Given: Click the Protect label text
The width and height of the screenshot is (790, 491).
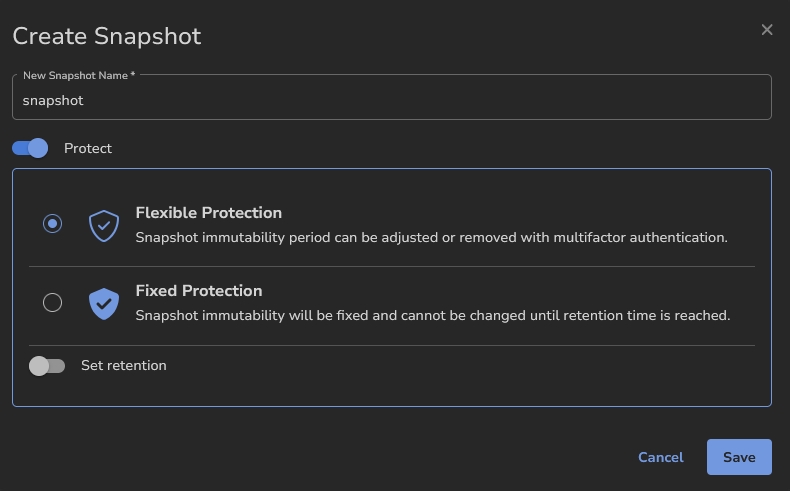Looking at the screenshot, I should pyautogui.click(x=88, y=148).
